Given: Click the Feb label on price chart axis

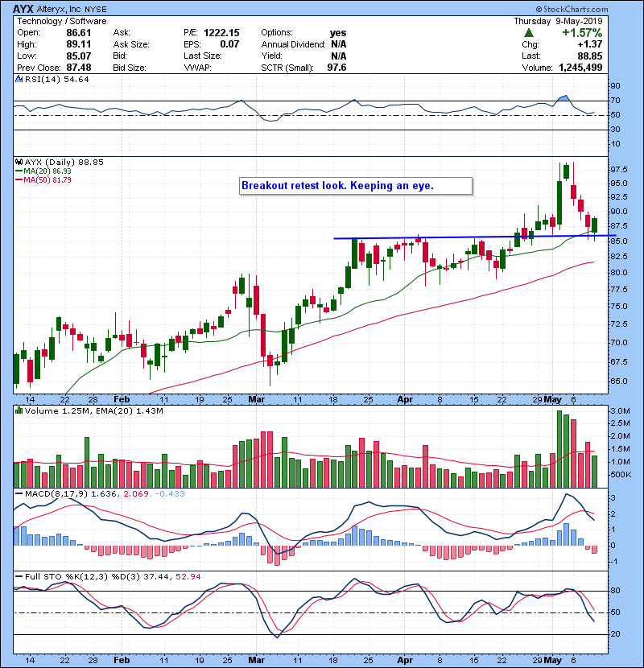Looking at the screenshot, I should pos(122,400).
